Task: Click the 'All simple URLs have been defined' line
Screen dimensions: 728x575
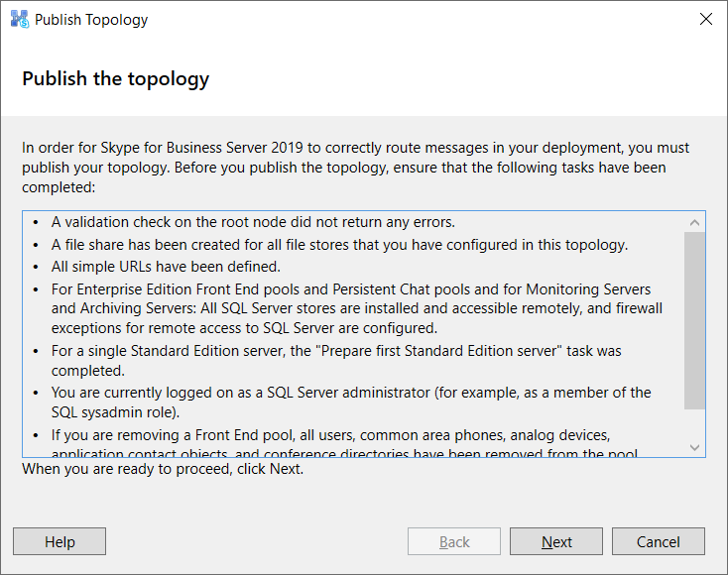Action: 167,266
